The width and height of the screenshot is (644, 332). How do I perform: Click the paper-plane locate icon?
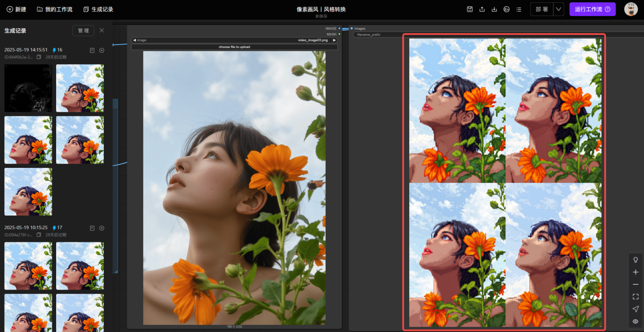pyautogui.click(x=636, y=309)
